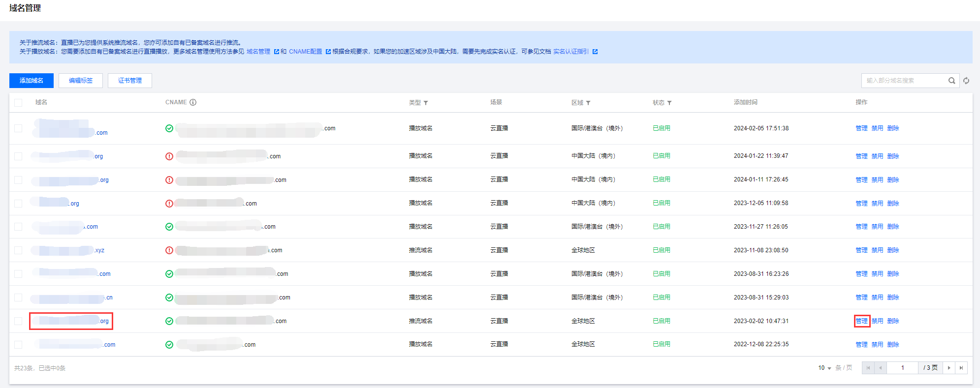The image size is (980, 388).
Task: Click CNAME success icon for 2023-08-31 16:23 row
Action: 169,274
